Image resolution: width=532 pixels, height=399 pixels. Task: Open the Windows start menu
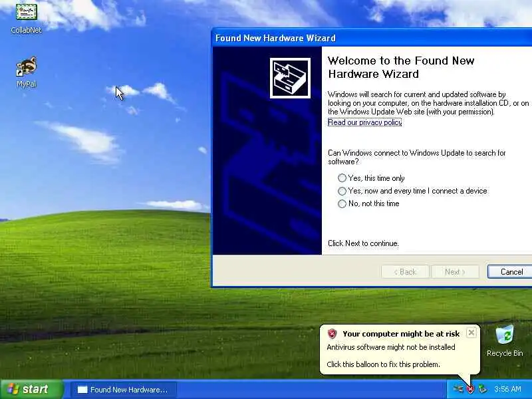pyautogui.click(x=31, y=389)
